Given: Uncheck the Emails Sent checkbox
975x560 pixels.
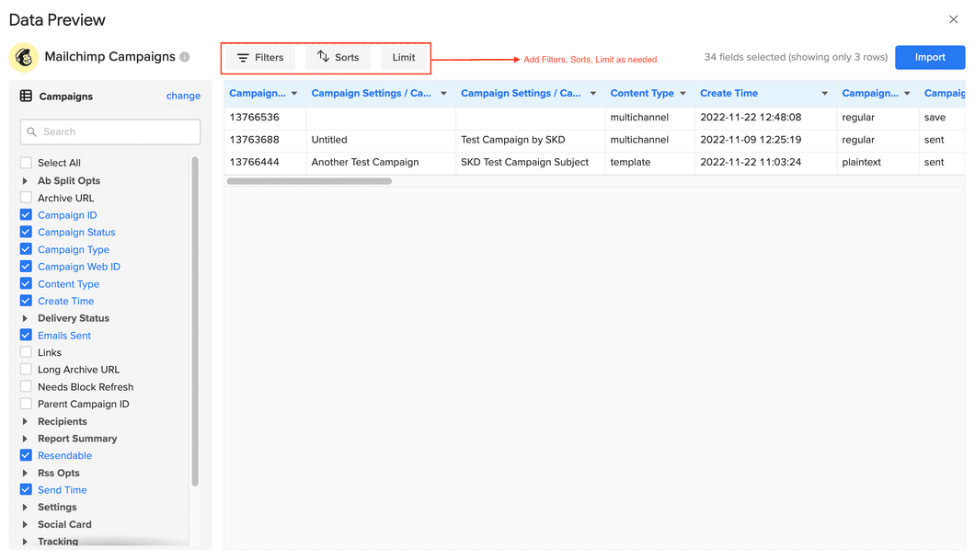Looking at the screenshot, I should [26, 335].
